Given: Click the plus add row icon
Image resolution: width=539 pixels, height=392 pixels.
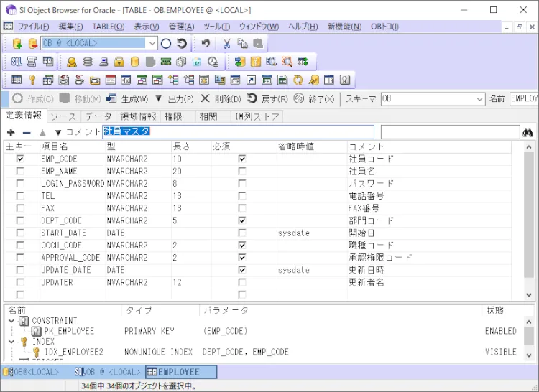Looking at the screenshot, I should [11, 133].
